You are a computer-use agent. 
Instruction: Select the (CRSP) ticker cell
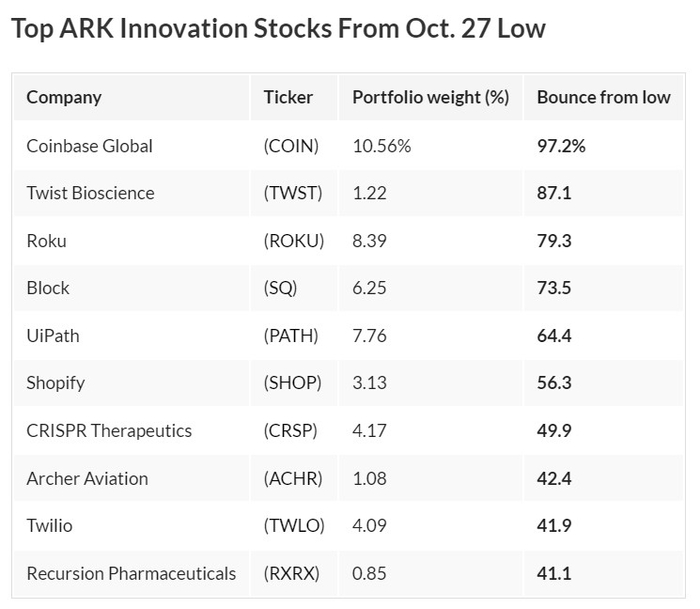[291, 430]
